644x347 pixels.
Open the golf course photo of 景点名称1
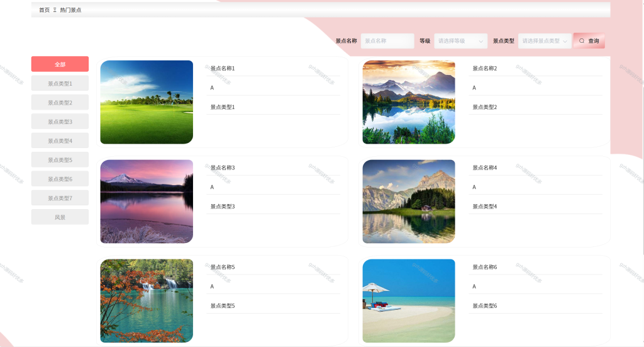(147, 102)
